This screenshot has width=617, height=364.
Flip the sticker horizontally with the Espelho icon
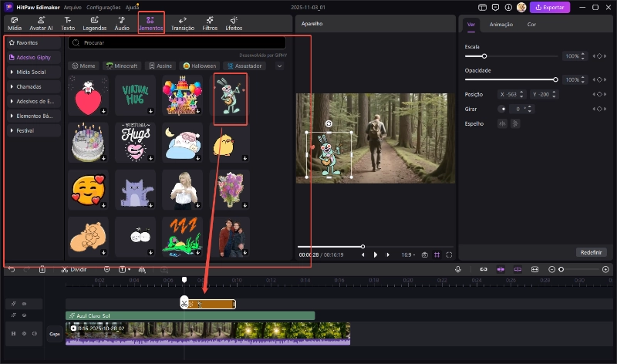[x=502, y=123]
